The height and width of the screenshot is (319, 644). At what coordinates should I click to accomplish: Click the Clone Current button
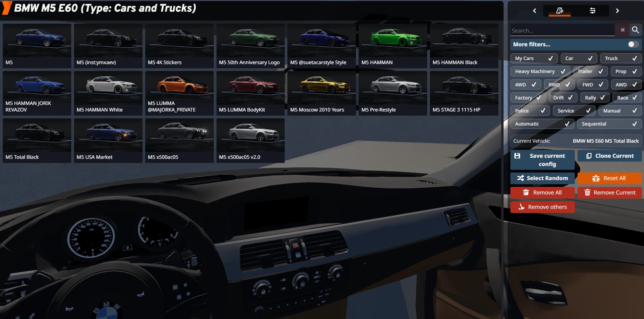pos(610,156)
